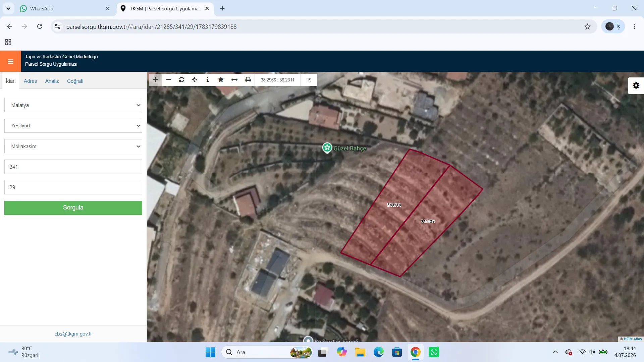Click the star favorites icon
Viewport: 644px width, 362px height.
click(221, 80)
